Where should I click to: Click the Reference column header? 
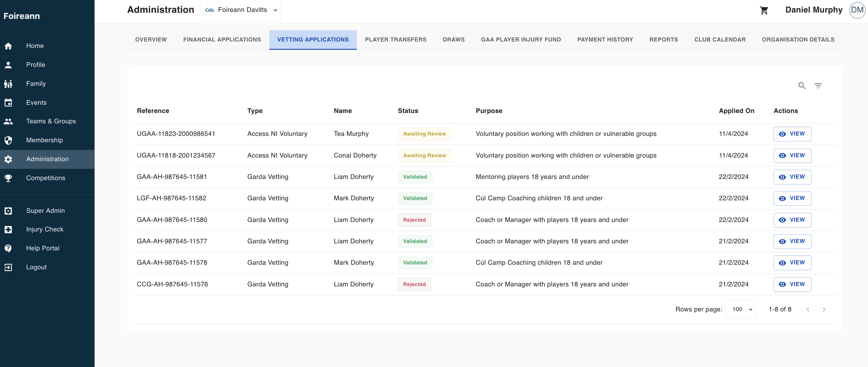pyautogui.click(x=153, y=111)
